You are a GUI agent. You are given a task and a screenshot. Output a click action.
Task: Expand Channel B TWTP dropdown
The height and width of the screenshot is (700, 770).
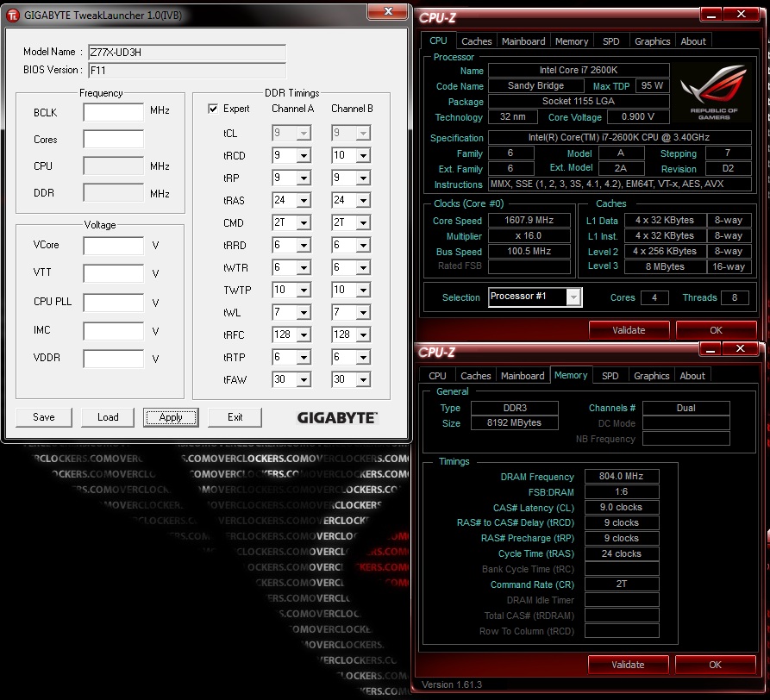click(363, 291)
